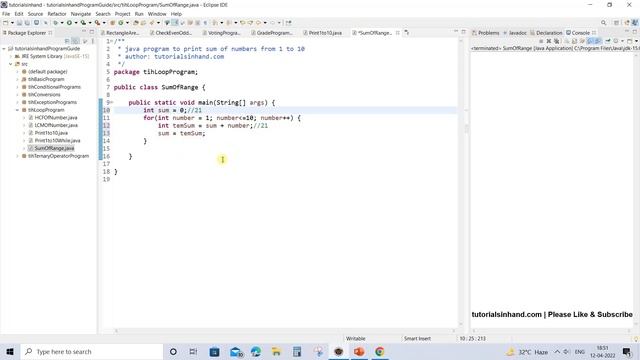Open the Run menu
The width and height of the screenshot is (640, 360).
tap(139, 14)
